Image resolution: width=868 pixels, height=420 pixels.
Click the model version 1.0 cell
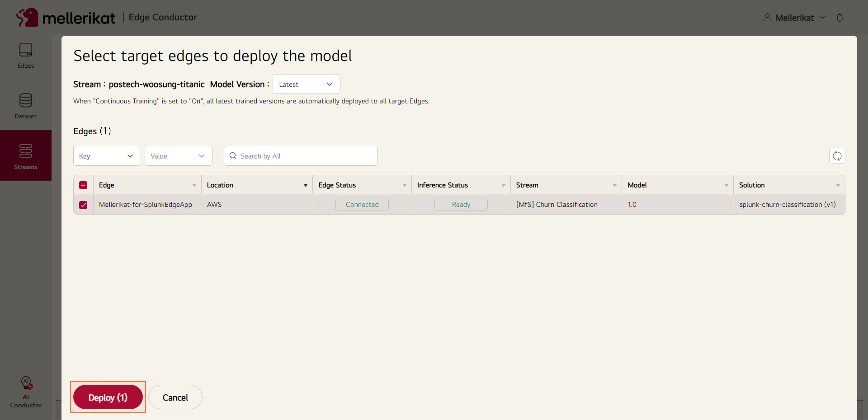(632, 205)
